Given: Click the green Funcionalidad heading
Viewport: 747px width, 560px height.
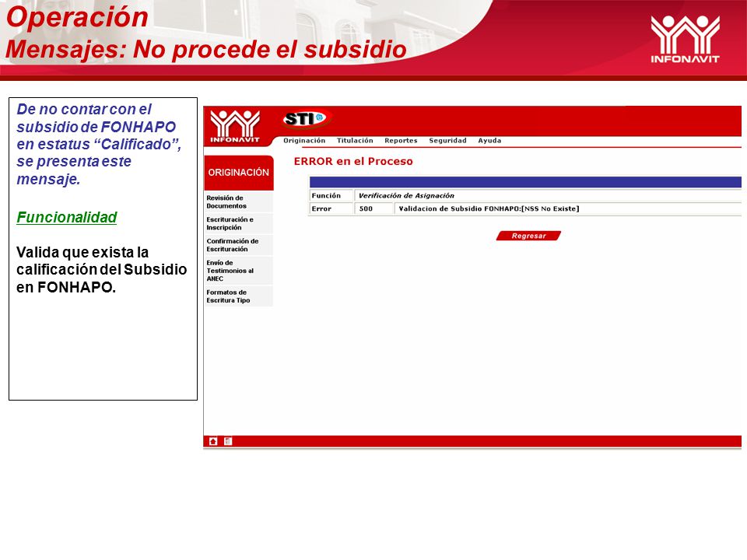Looking at the screenshot, I should click(67, 217).
